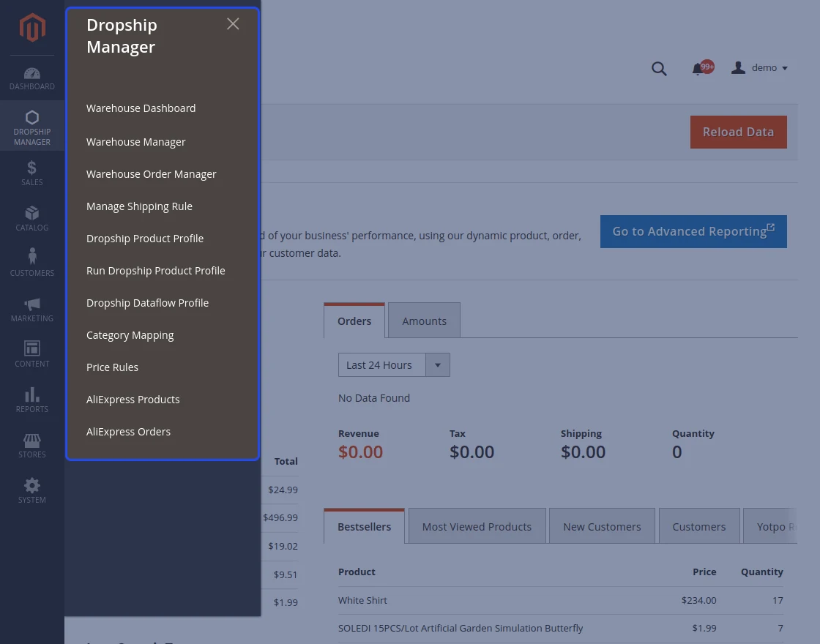Click the $234.00 price cell
This screenshot has height=644, width=820.
click(698, 600)
